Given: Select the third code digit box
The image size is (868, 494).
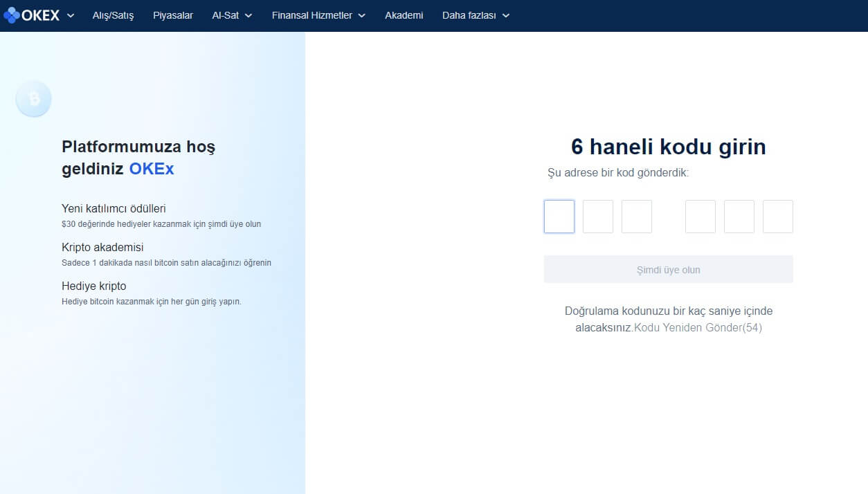Looking at the screenshot, I should click(x=637, y=217).
